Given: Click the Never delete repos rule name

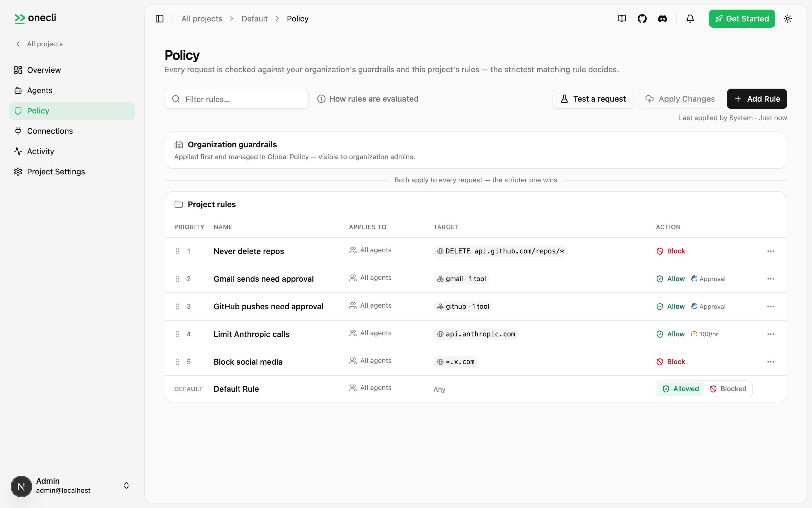Looking at the screenshot, I should click(249, 251).
